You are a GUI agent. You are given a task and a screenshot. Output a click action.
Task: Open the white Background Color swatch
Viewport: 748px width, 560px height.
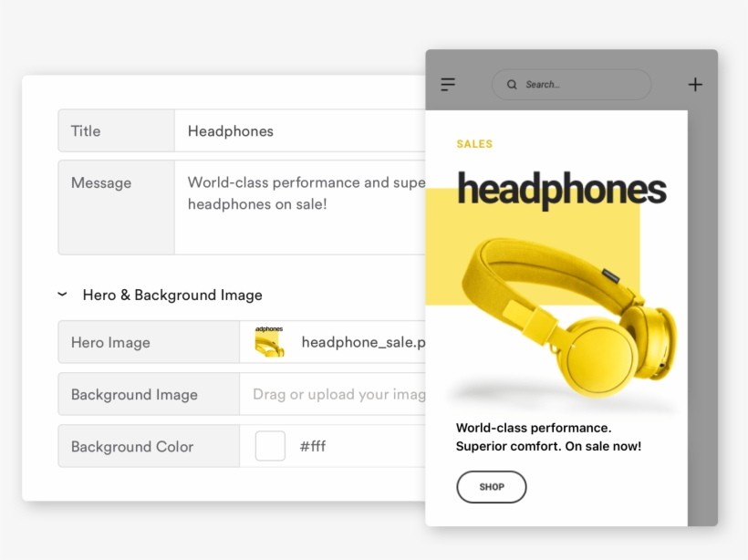[x=270, y=446]
